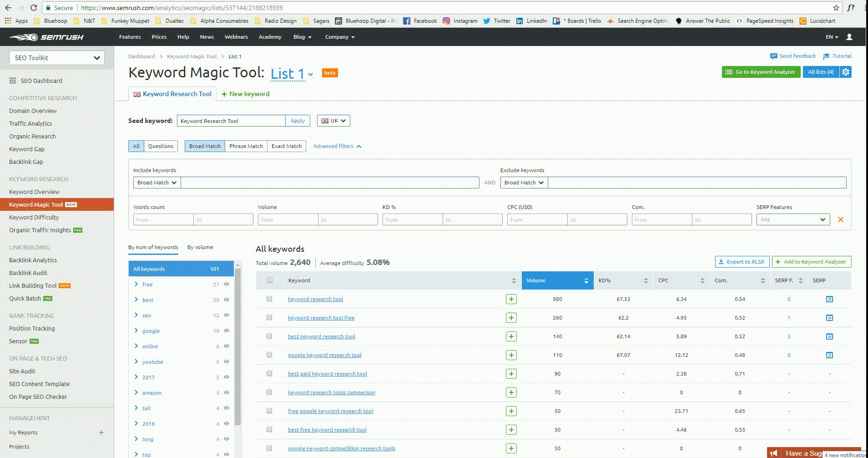This screenshot has width=868, height=458.
Task: Add 'google keyword research tool' with plus icon
Action: [x=511, y=355]
